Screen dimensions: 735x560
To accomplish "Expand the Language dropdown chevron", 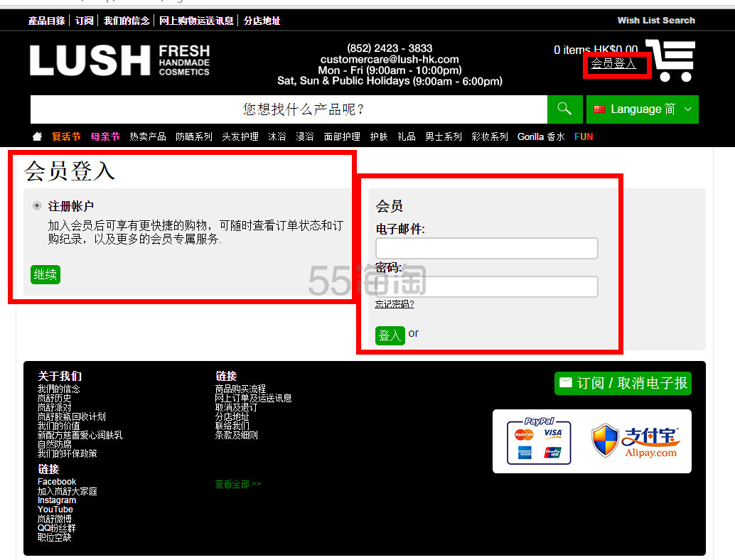I will [x=687, y=109].
